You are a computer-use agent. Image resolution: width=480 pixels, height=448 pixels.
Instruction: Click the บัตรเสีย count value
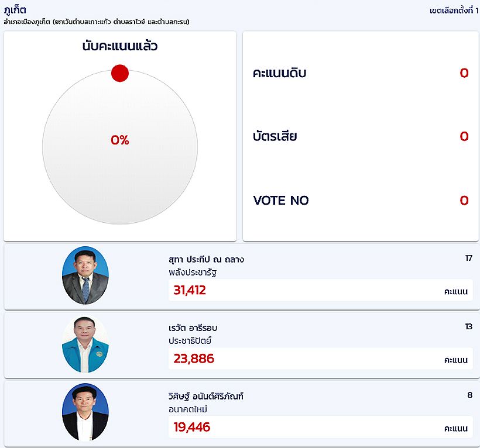coord(464,137)
